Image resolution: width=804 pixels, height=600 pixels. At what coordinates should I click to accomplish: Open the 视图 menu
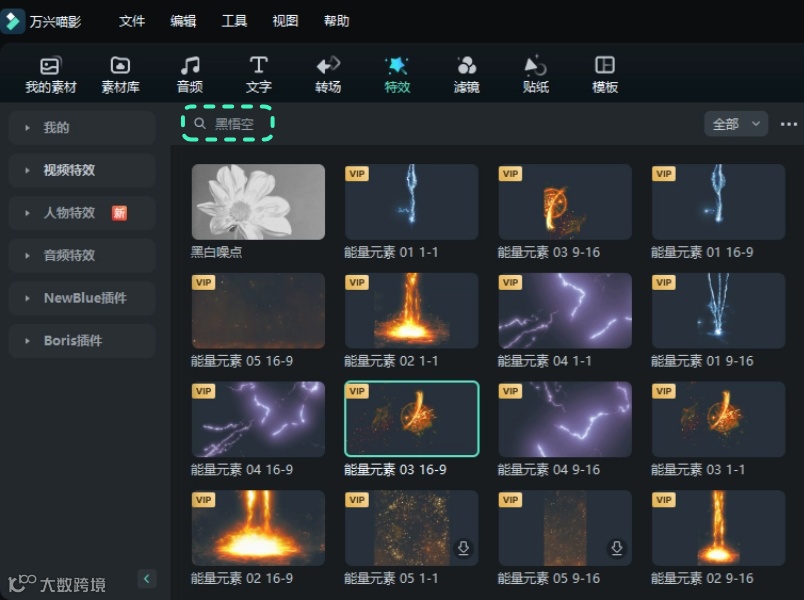[x=285, y=20]
